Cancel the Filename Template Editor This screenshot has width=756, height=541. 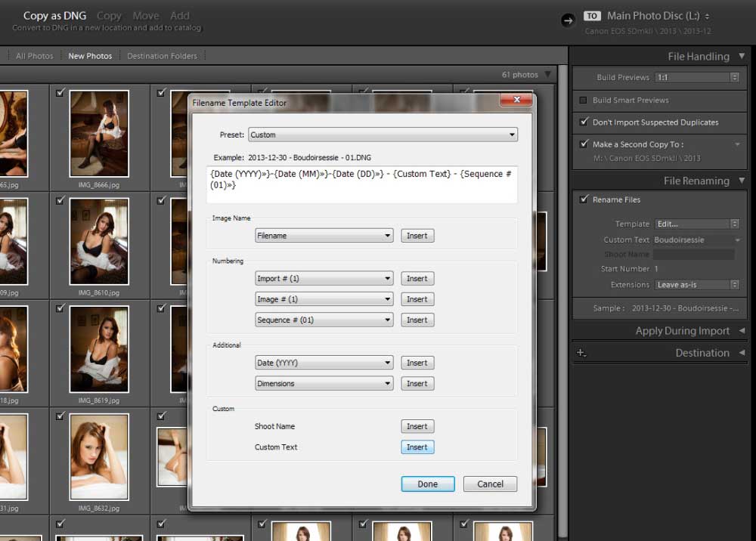click(x=490, y=484)
